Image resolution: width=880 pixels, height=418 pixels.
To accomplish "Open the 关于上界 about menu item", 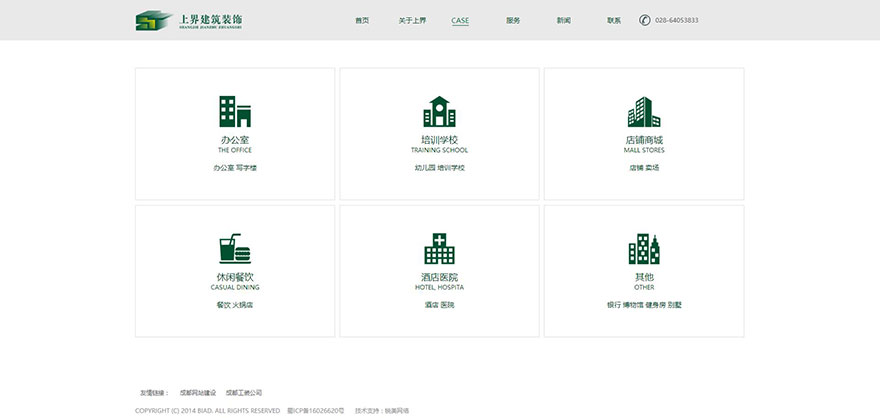I will click(411, 20).
